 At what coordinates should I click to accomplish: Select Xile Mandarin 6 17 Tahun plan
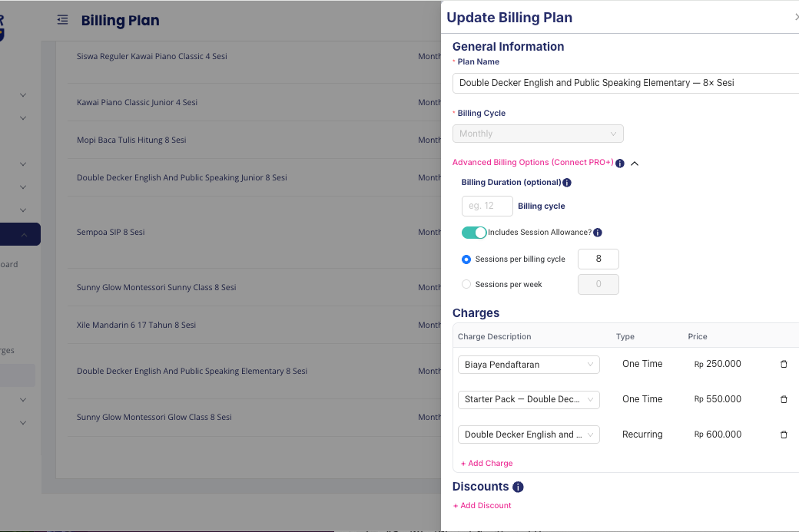(136, 325)
